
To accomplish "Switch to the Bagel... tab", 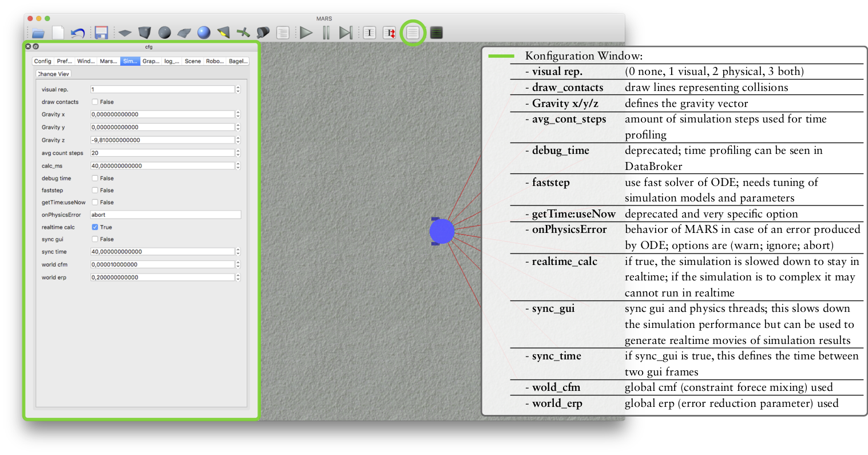I will pyautogui.click(x=238, y=61).
